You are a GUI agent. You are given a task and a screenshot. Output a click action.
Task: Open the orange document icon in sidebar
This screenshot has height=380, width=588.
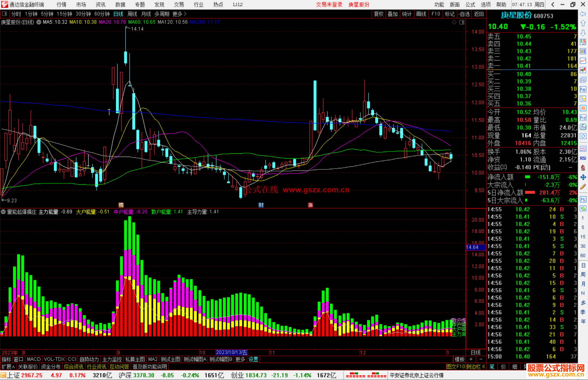583,108
